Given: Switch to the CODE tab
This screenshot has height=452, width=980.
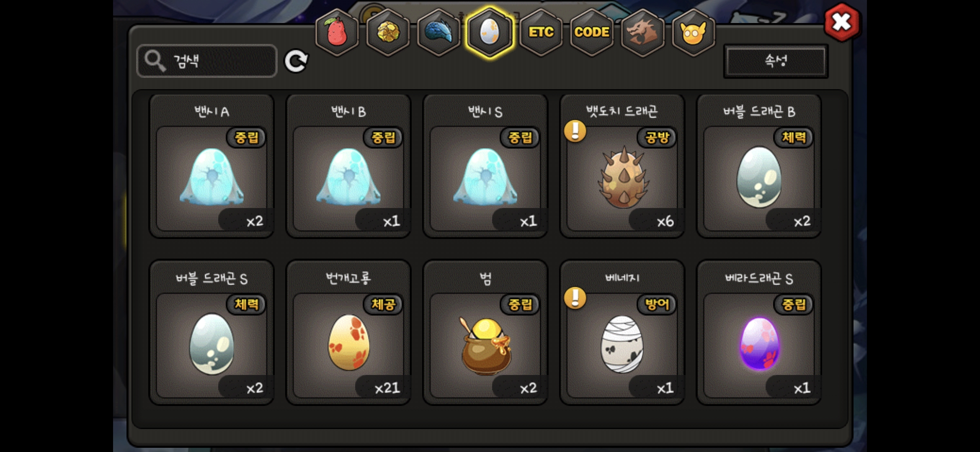Looking at the screenshot, I should (592, 33).
